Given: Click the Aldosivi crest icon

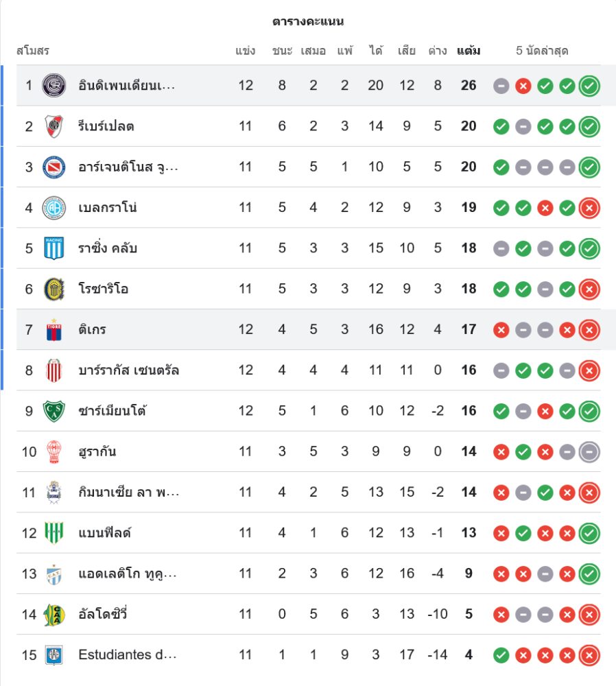Looking at the screenshot, I should coord(54,614).
